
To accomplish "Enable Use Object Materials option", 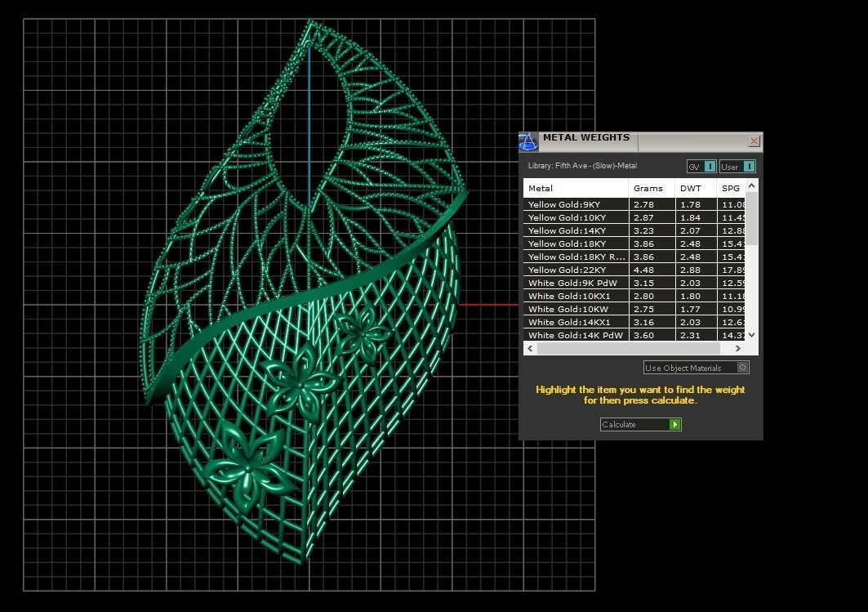I will (696, 368).
